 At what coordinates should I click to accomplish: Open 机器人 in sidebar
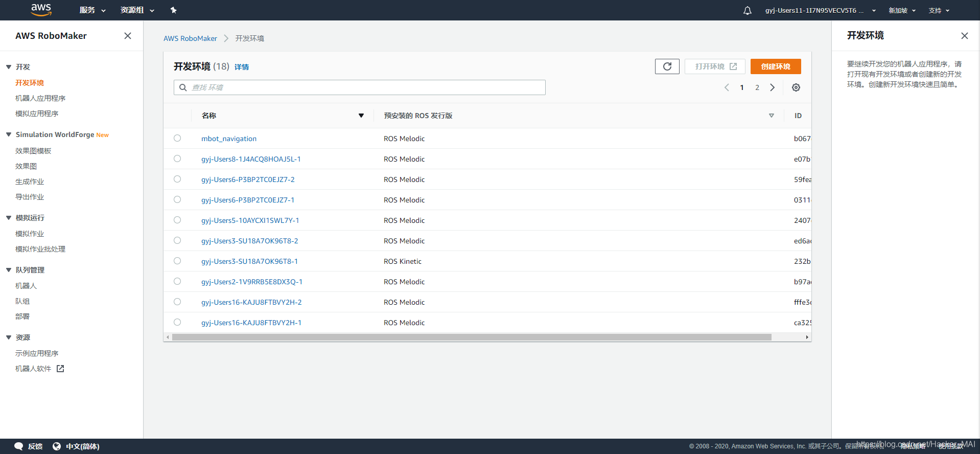pyautogui.click(x=26, y=286)
